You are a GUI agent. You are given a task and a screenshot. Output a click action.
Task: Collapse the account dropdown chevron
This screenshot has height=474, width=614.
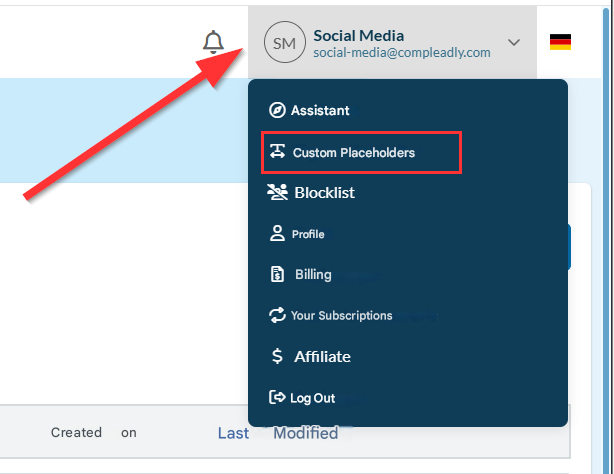pyautogui.click(x=514, y=42)
